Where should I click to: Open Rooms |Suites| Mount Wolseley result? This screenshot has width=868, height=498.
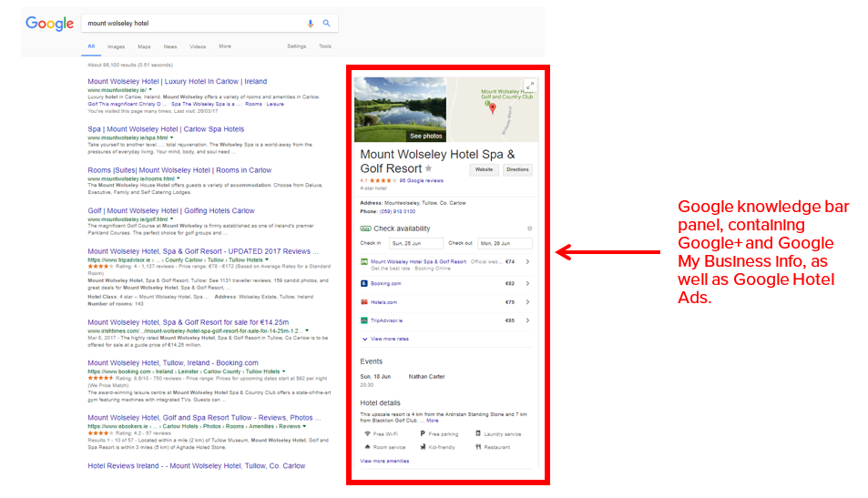coord(180,170)
